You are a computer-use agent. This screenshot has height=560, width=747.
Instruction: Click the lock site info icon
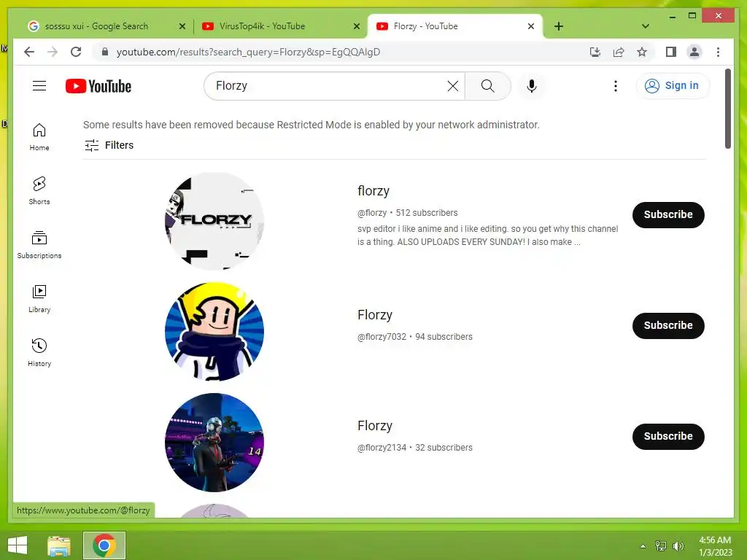pos(105,52)
